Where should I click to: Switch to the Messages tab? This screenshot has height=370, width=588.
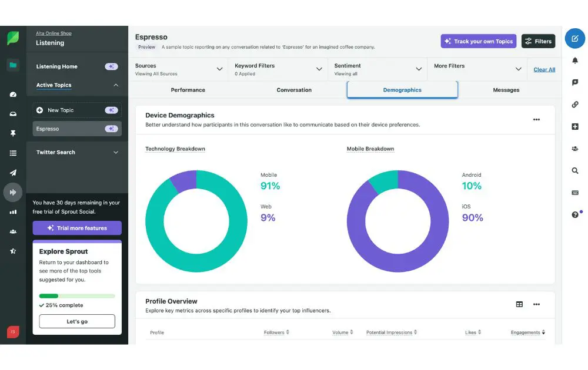[x=506, y=90]
